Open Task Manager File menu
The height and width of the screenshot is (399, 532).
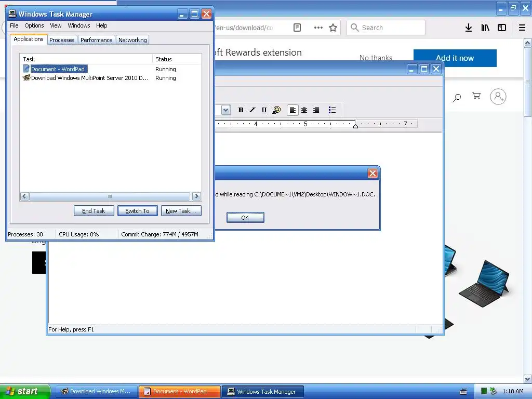(x=14, y=25)
